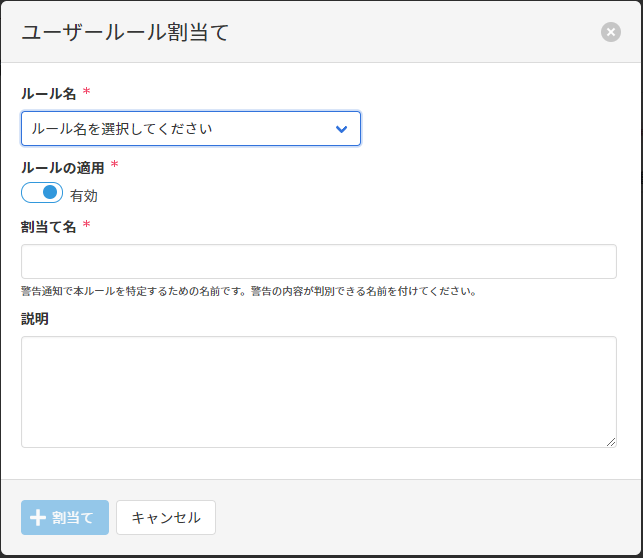Disable the ルールの適用 toggle switch
The height and width of the screenshot is (558, 643).
pos(42,193)
